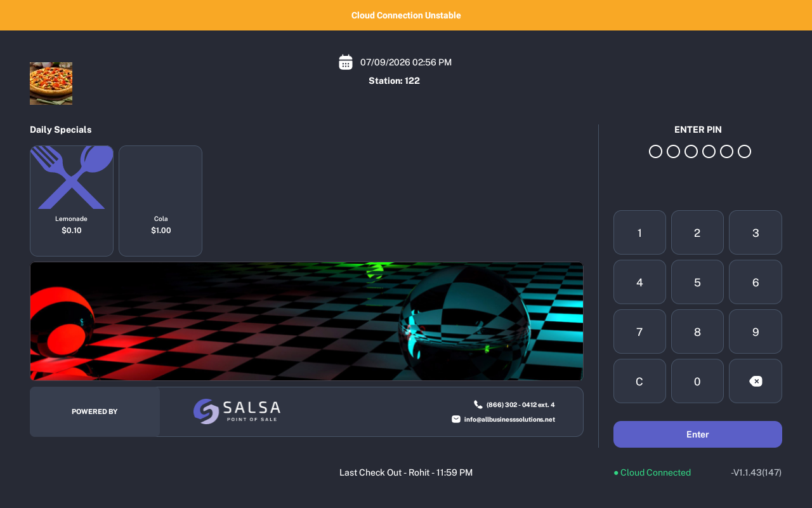Tap keypad digit 9
The image size is (812, 508).
(x=756, y=331)
